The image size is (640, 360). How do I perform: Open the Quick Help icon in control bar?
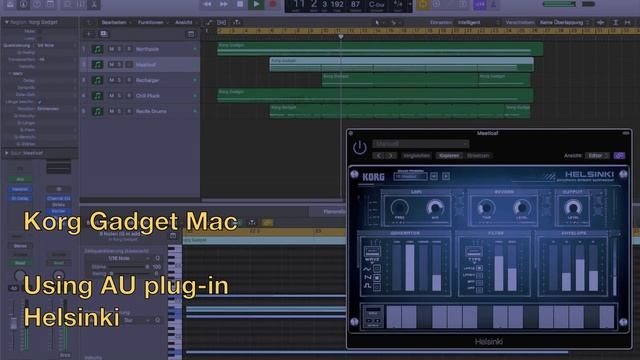pyautogui.click(x=37, y=4)
